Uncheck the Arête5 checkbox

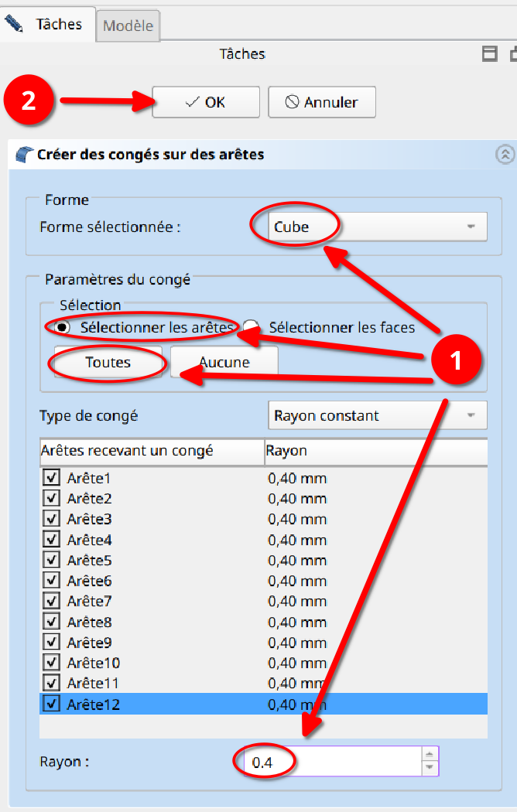[52, 560]
